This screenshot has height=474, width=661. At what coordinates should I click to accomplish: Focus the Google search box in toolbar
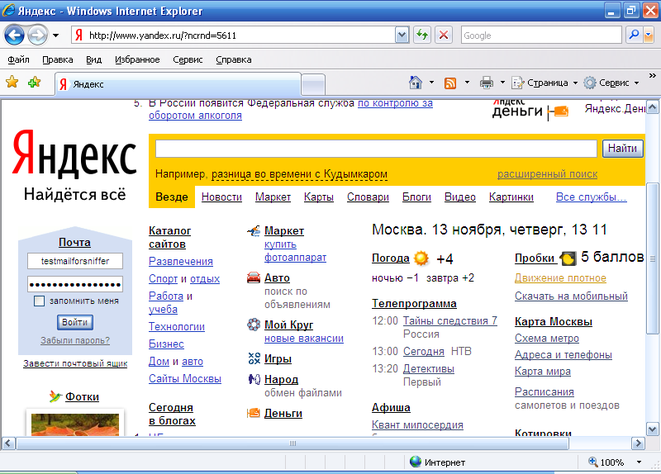point(541,35)
